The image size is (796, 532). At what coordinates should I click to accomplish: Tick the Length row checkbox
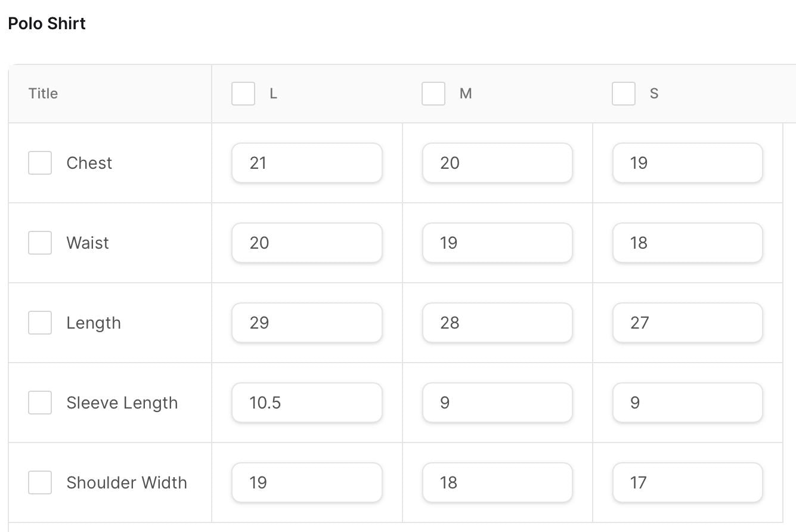click(40, 323)
